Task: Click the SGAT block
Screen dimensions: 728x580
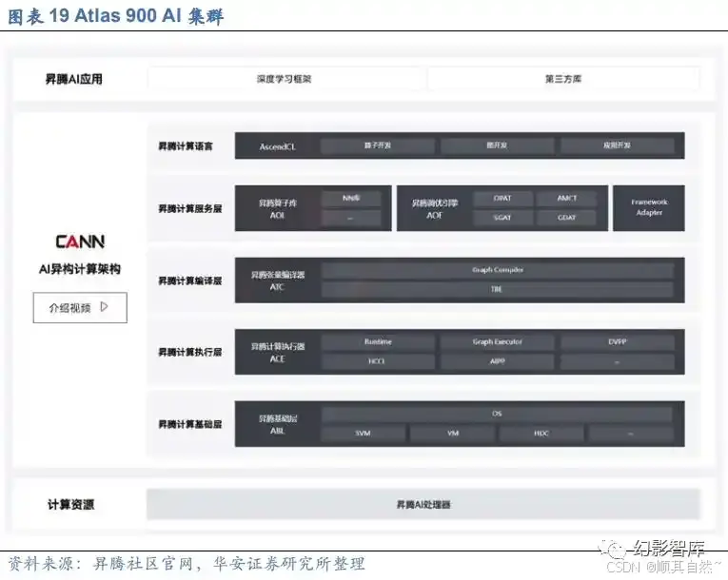Action: (x=502, y=218)
